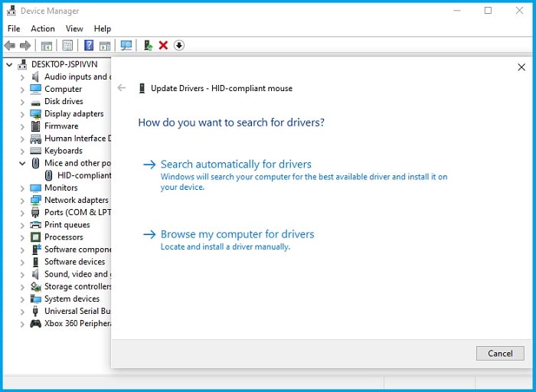Expand the Keyboards category
The width and height of the screenshot is (536, 392).
22,151
